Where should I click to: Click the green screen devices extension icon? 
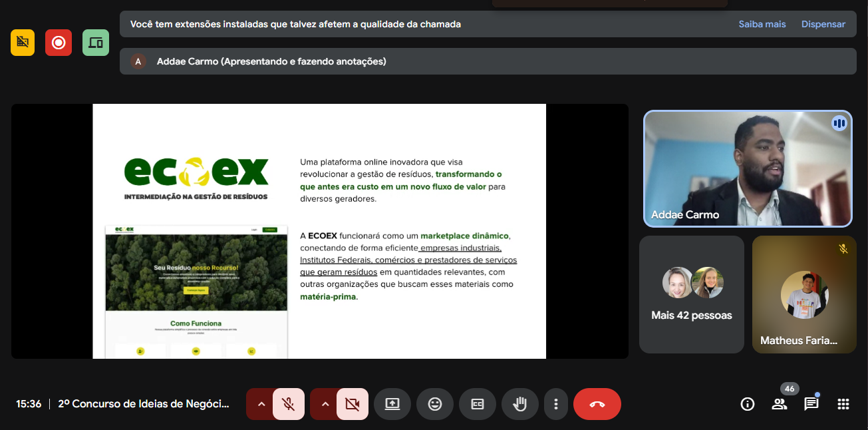pyautogui.click(x=96, y=43)
